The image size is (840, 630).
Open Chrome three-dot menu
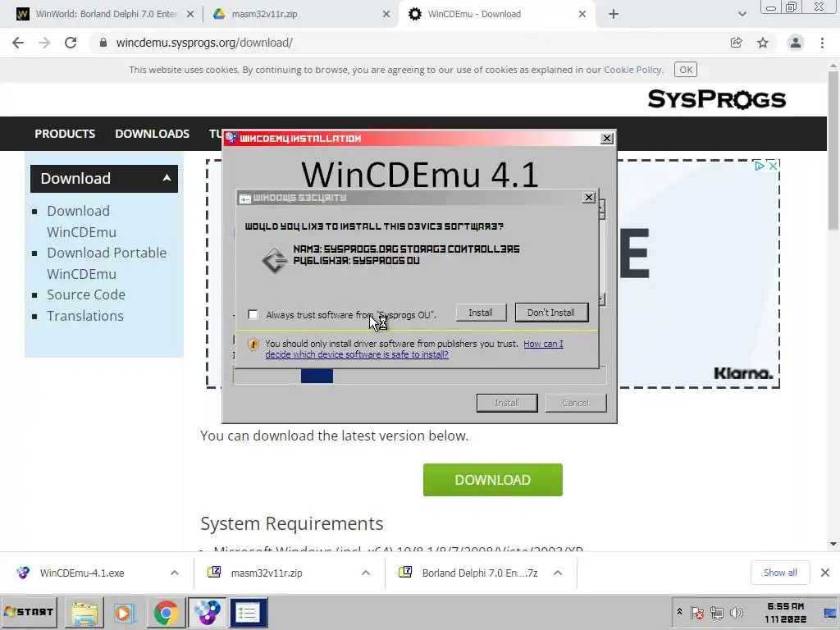coord(822,43)
